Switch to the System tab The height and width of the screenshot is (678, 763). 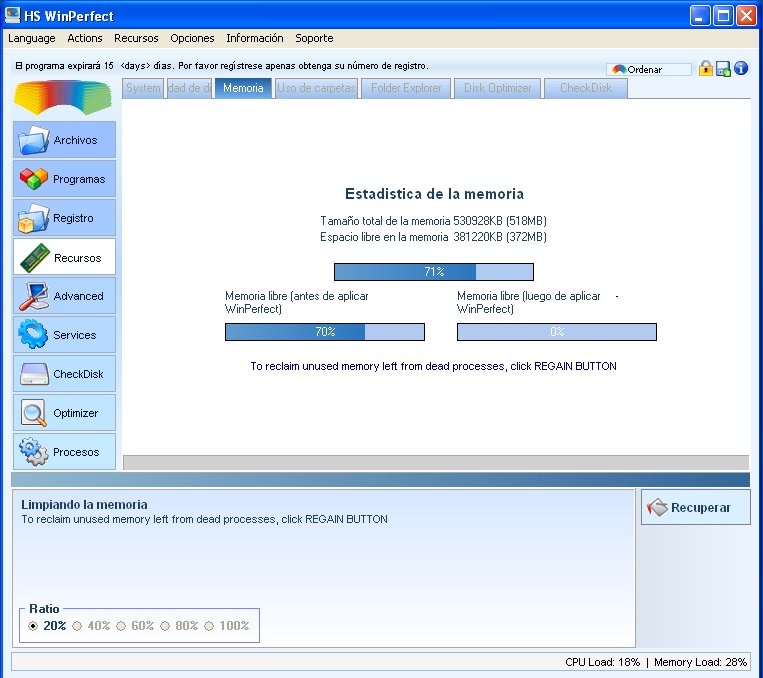[143, 88]
